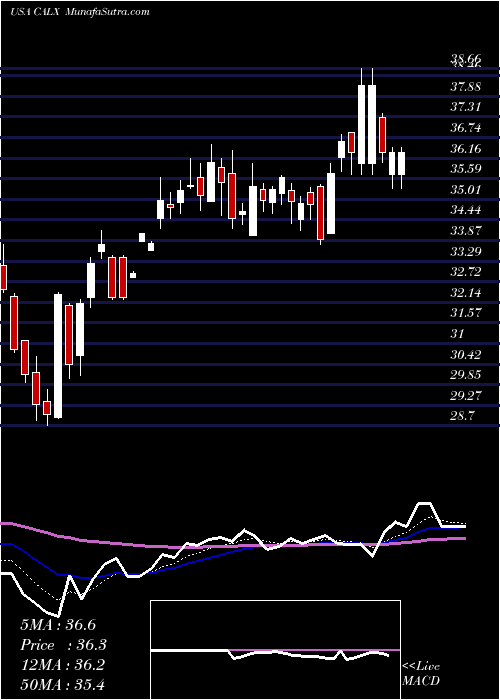
Task: Select the 35.59 price axis label
Action: click(x=466, y=169)
